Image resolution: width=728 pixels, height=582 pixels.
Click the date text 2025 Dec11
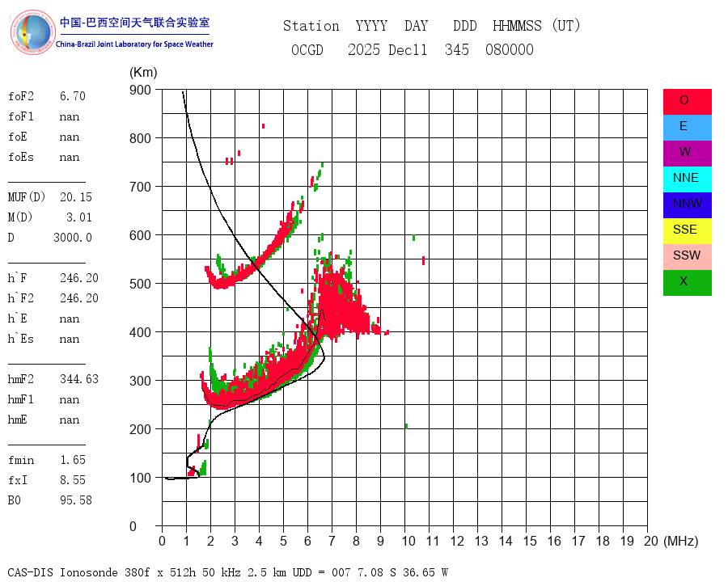pos(387,49)
